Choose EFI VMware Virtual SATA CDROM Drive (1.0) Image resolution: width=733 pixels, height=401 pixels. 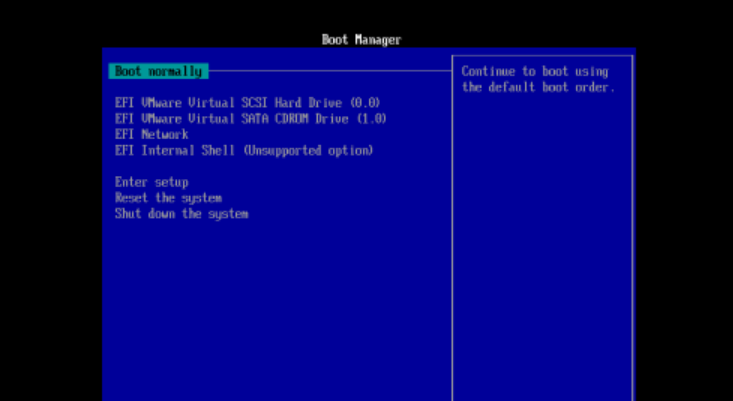pos(251,119)
